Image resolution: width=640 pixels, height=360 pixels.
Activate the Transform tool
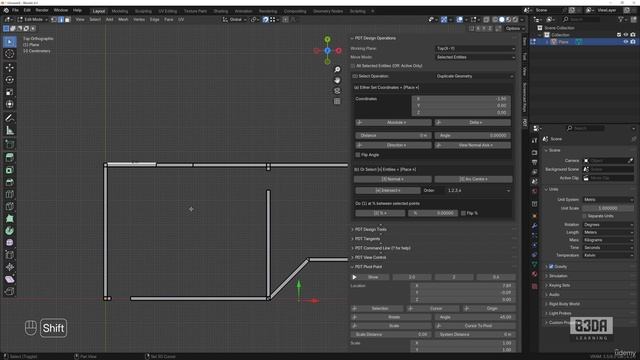pyautogui.click(x=9, y=104)
